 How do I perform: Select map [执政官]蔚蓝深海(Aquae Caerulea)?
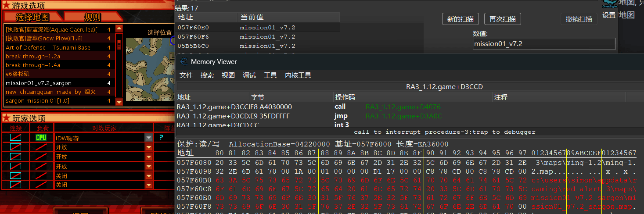click(x=58, y=29)
